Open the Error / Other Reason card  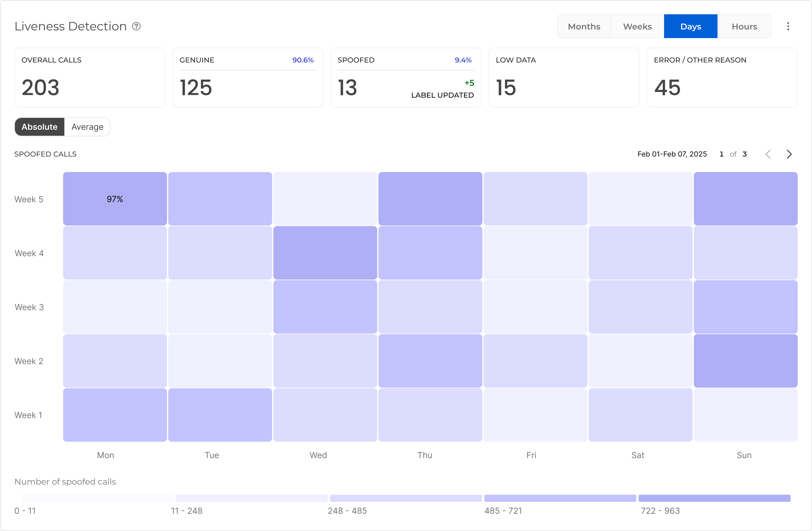click(x=722, y=78)
